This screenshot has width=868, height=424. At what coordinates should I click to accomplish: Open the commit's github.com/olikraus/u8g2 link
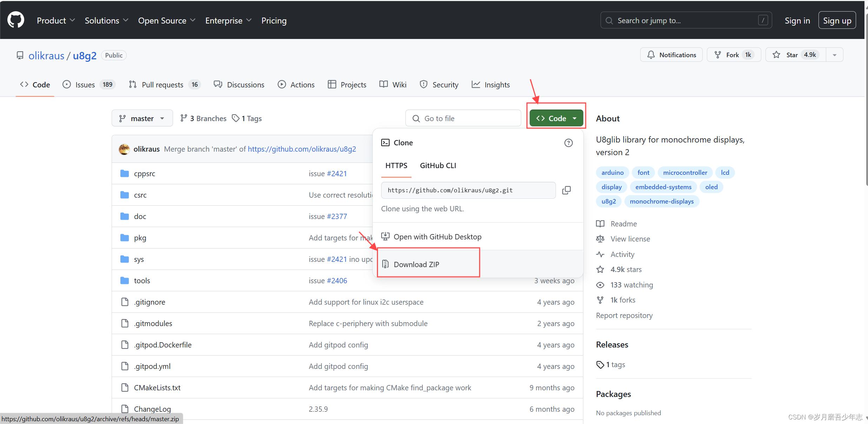click(302, 149)
